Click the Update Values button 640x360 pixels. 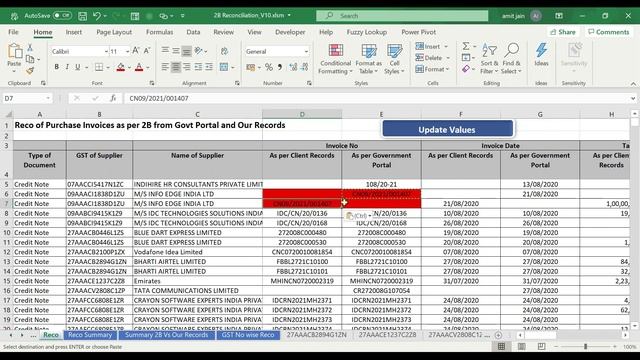(447, 129)
